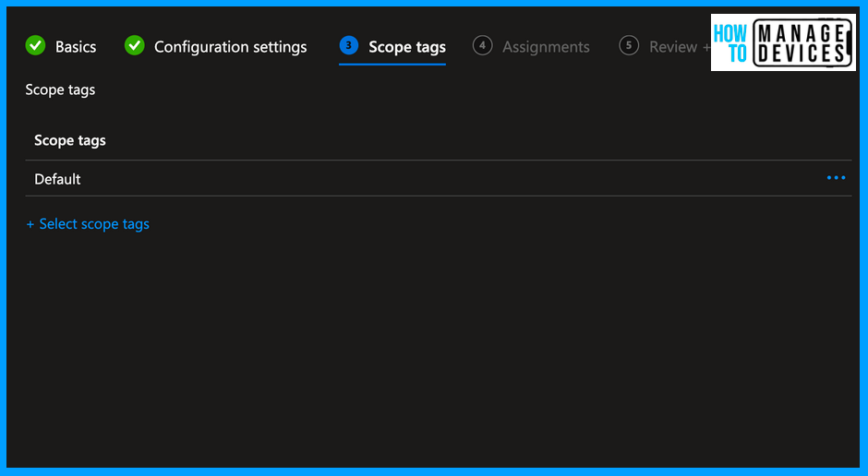The image size is (868, 476).
Task: Click the bold Scope tags column header
Action: (x=70, y=140)
